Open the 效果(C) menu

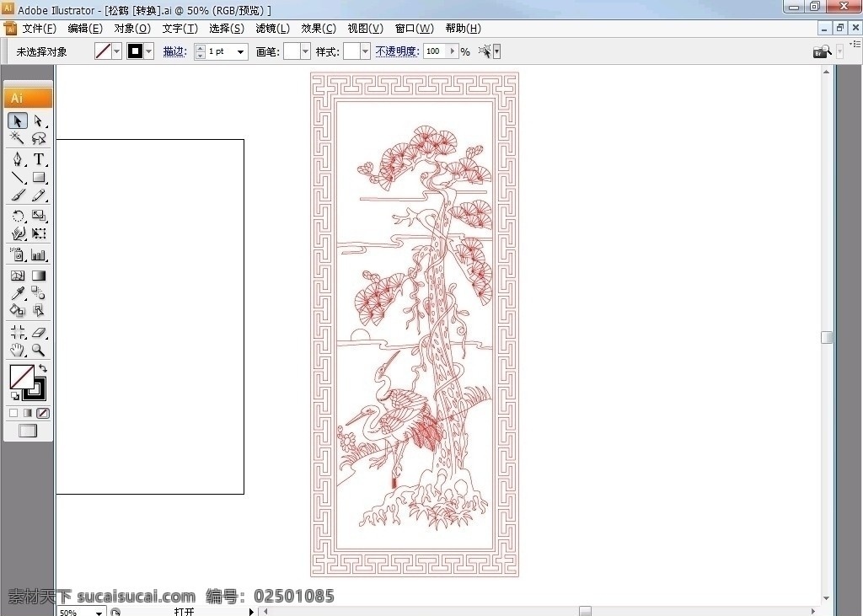click(x=319, y=29)
